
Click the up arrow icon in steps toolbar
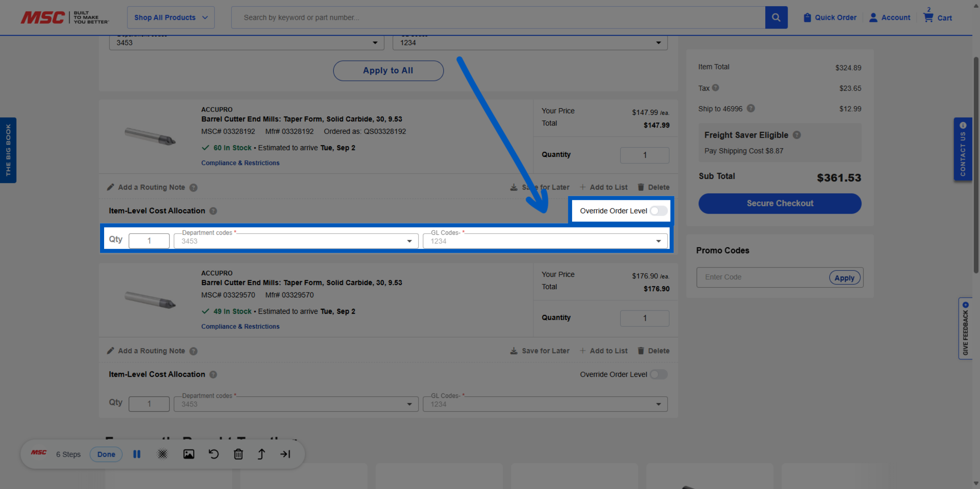(261, 454)
